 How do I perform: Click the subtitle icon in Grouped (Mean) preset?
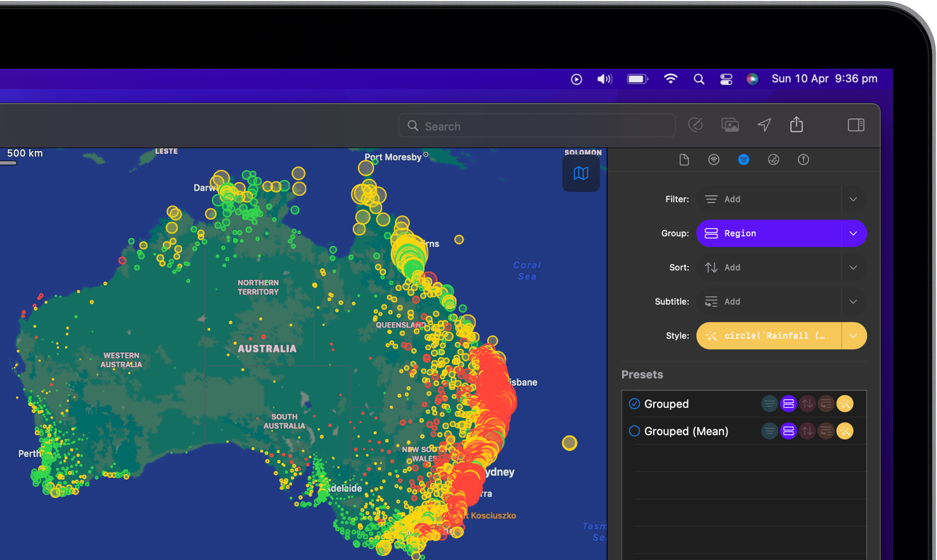(x=826, y=431)
